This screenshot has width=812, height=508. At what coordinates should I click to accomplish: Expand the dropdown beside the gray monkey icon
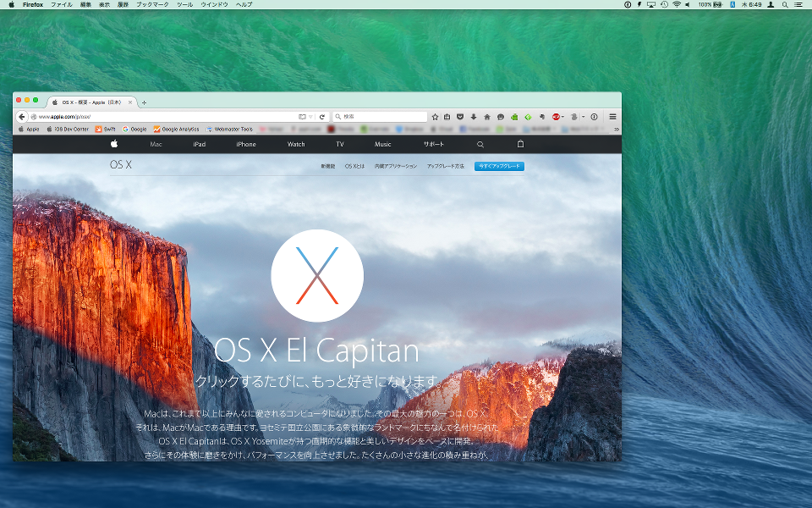click(x=583, y=117)
